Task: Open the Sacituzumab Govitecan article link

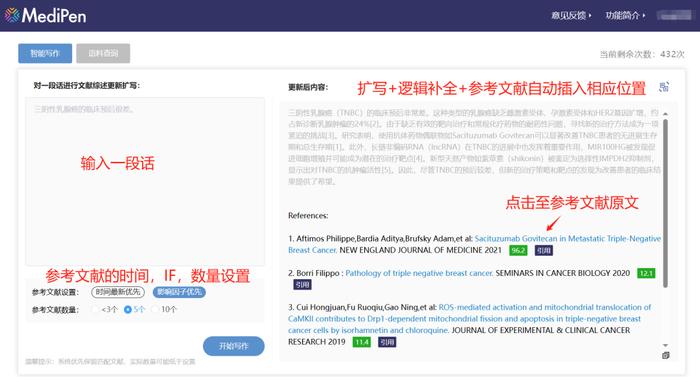Action: coord(567,239)
